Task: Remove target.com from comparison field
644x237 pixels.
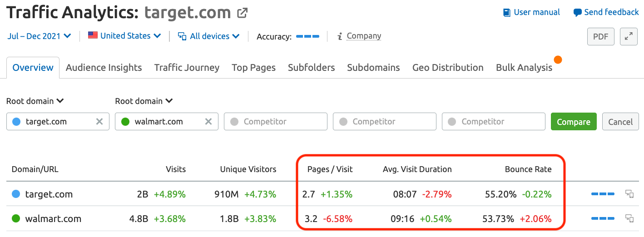Action: (99, 122)
